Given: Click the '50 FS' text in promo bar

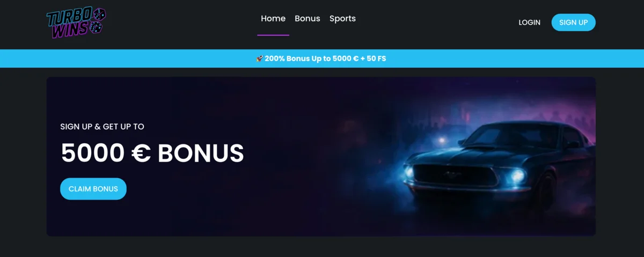Looking at the screenshot, I should pos(376,58).
